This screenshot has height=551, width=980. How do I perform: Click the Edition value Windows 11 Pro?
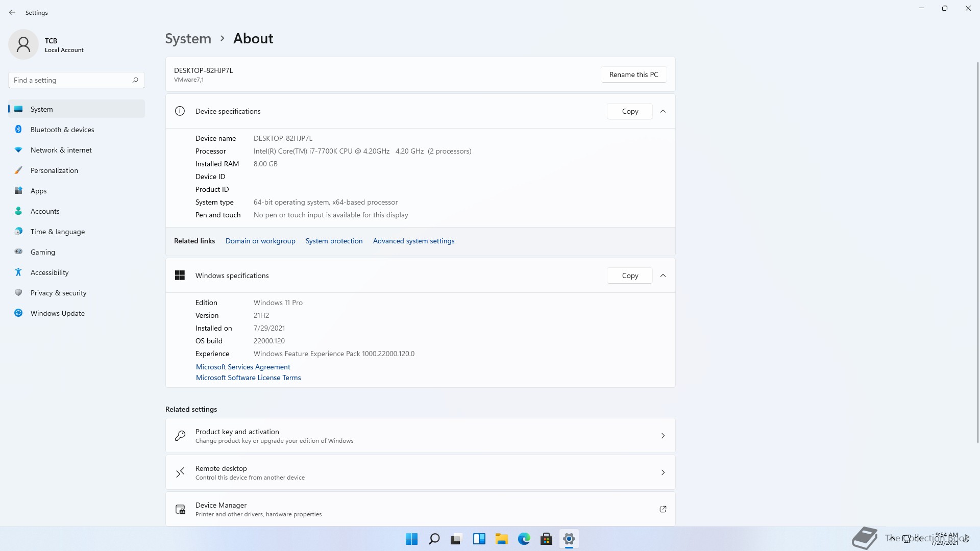point(278,303)
